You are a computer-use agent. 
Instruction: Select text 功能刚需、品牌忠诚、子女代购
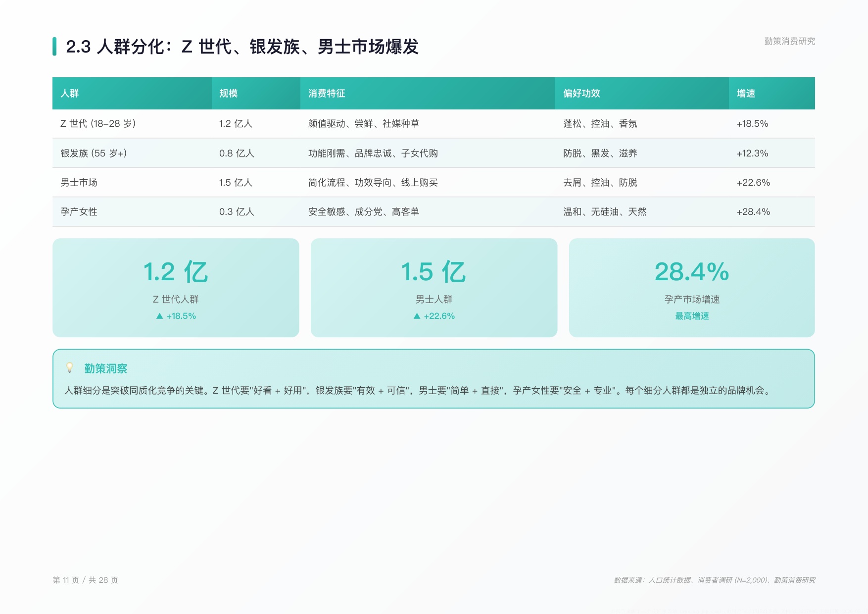pos(373,153)
